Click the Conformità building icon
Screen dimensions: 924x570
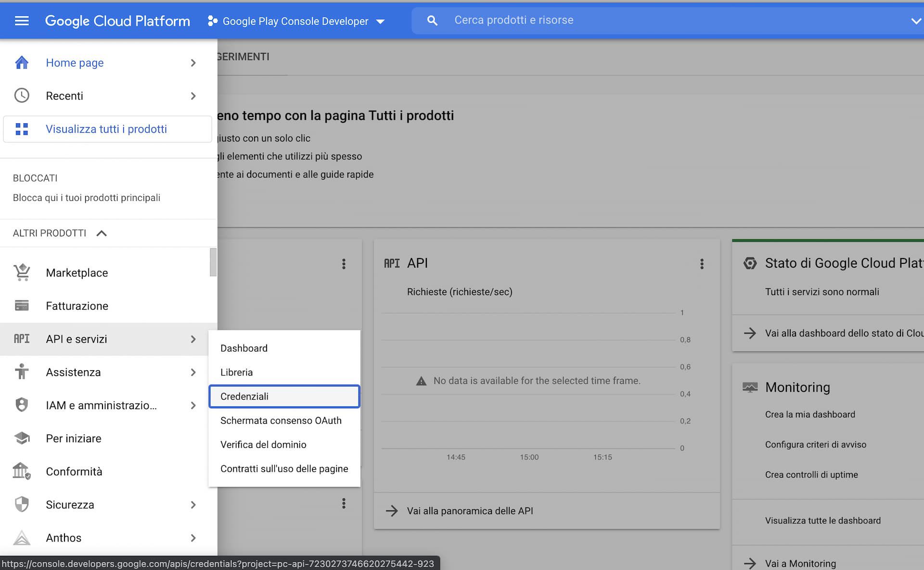pyautogui.click(x=22, y=471)
